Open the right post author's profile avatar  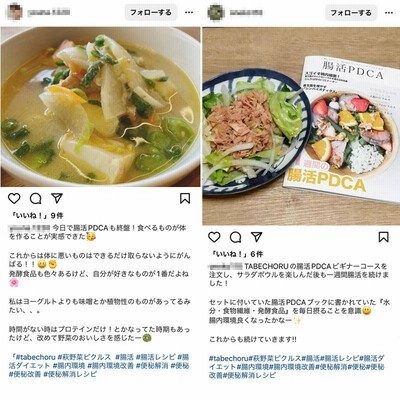216,12
